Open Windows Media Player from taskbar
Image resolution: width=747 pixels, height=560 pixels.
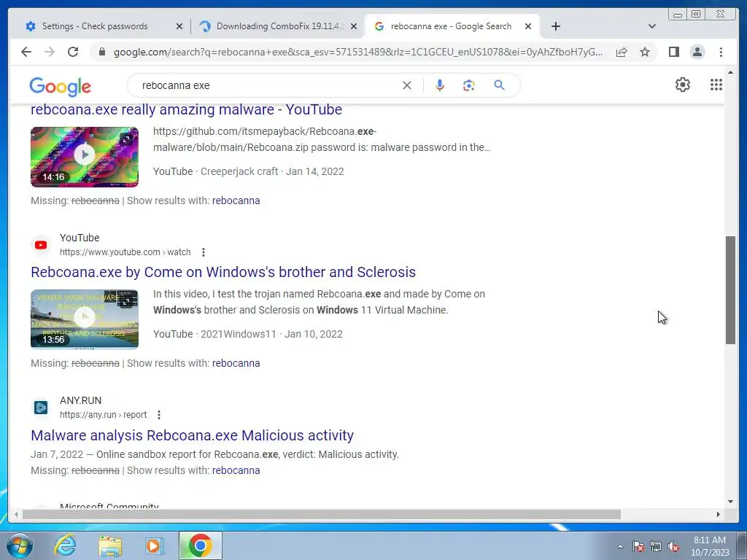[x=155, y=545]
